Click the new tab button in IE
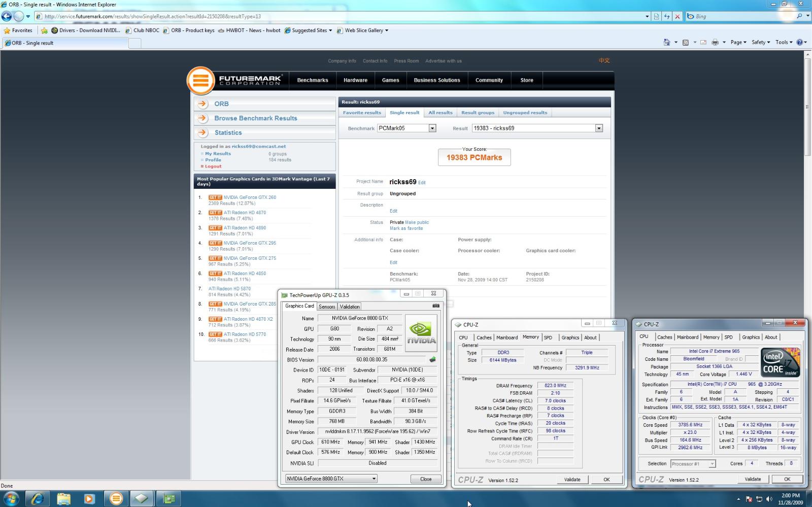Screen dimensions: 812x507 134,43
